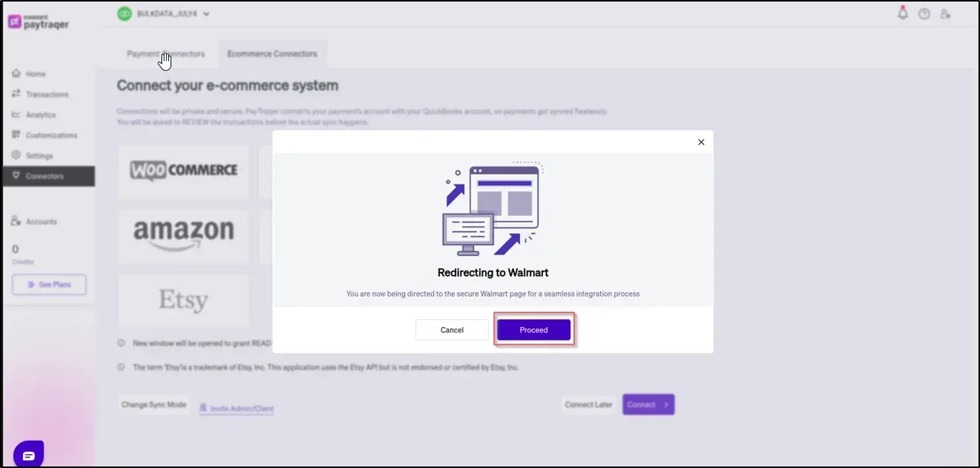The image size is (980, 468).
Task: Click the Customizations icon in sidebar
Action: pyautogui.click(x=16, y=135)
